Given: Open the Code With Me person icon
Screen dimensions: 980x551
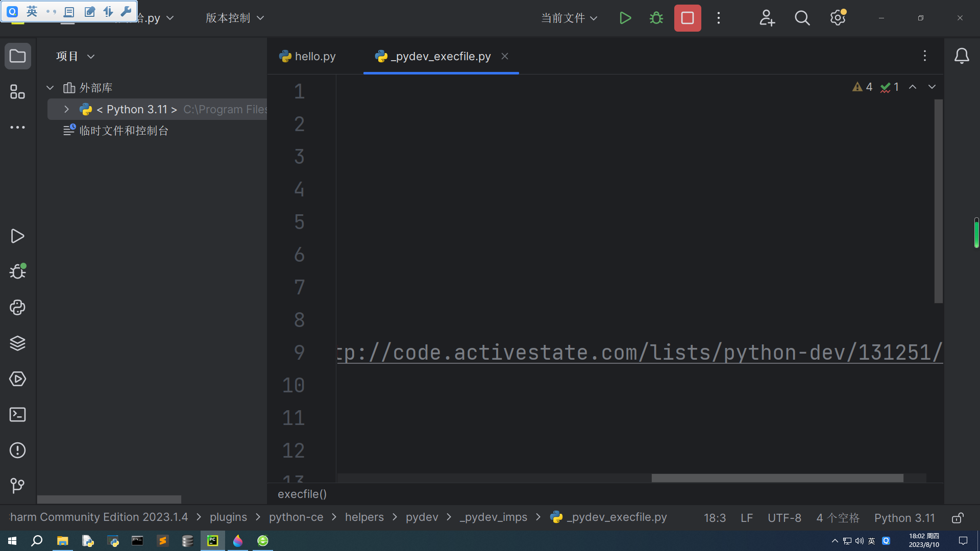Looking at the screenshot, I should 767,18.
